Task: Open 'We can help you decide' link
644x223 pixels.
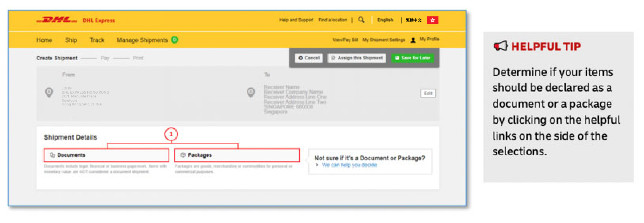Action: [x=349, y=165]
